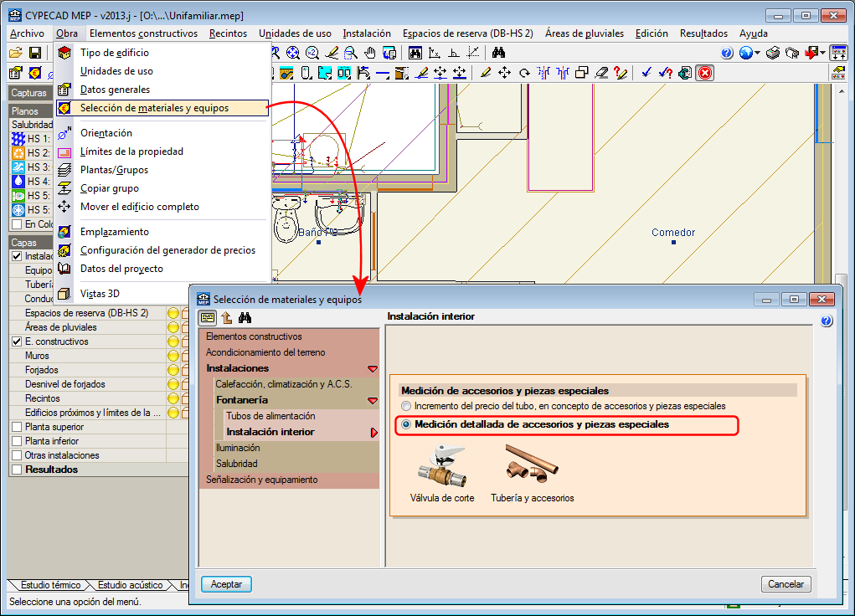Open the plotter drawings icon
Image resolution: width=855 pixels, height=616 pixels.
coord(791,53)
